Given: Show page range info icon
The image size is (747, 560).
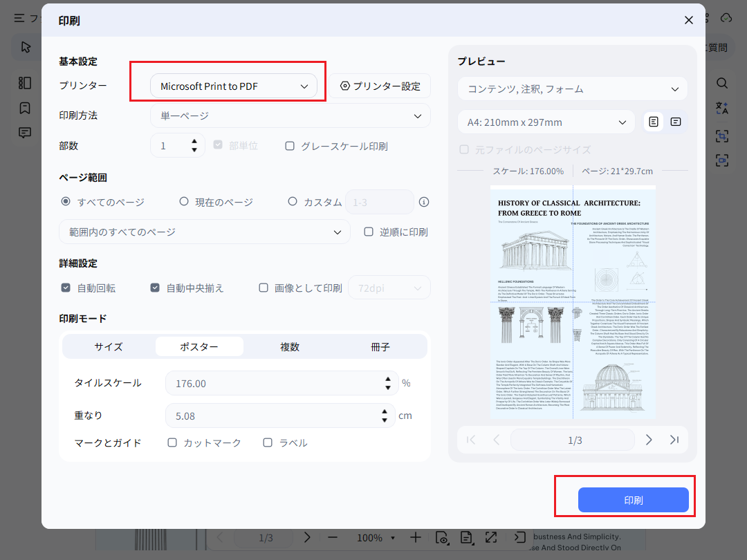Looking at the screenshot, I should pyautogui.click(x=424, y=203).
